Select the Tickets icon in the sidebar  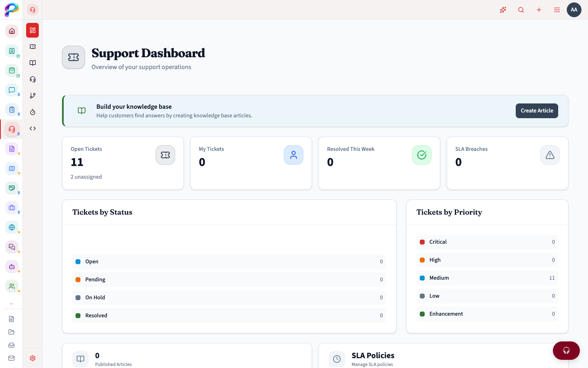tap(32, 46)
